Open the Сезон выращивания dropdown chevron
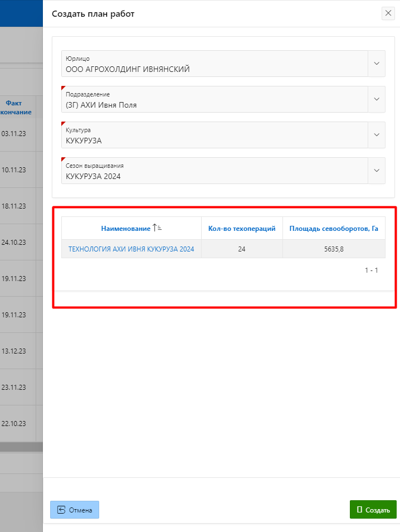This screenshot has height=532, width=400. click(377, 171)
